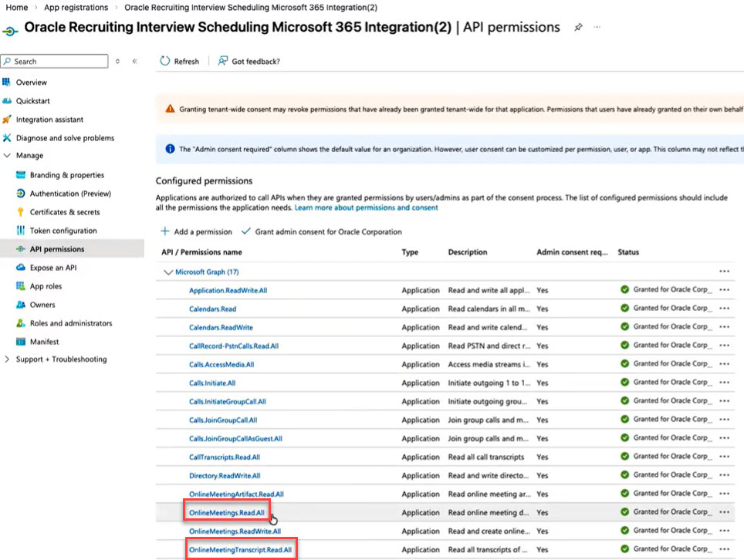744x560 pixels.
Task: Pin the API permissions page
Action: tap(578, 28)
